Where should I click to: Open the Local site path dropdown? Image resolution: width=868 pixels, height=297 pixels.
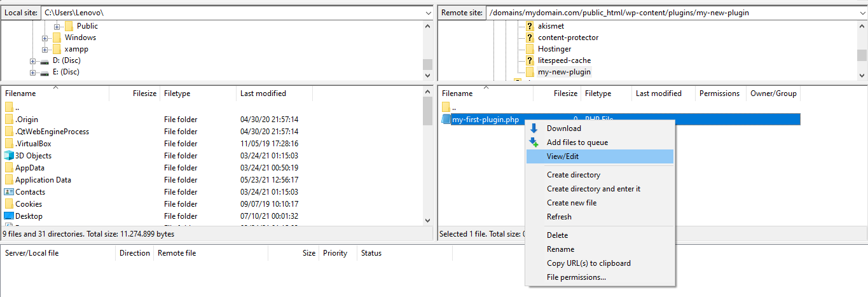[x=427, y=13]
